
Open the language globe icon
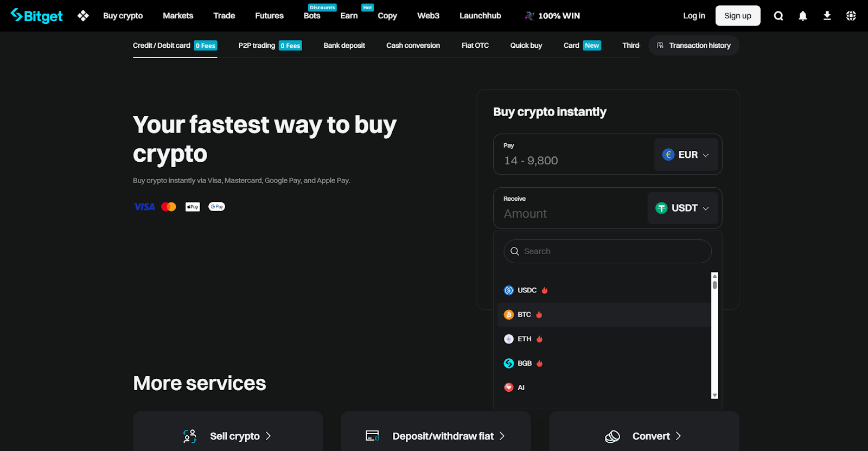tap(851, 16)
